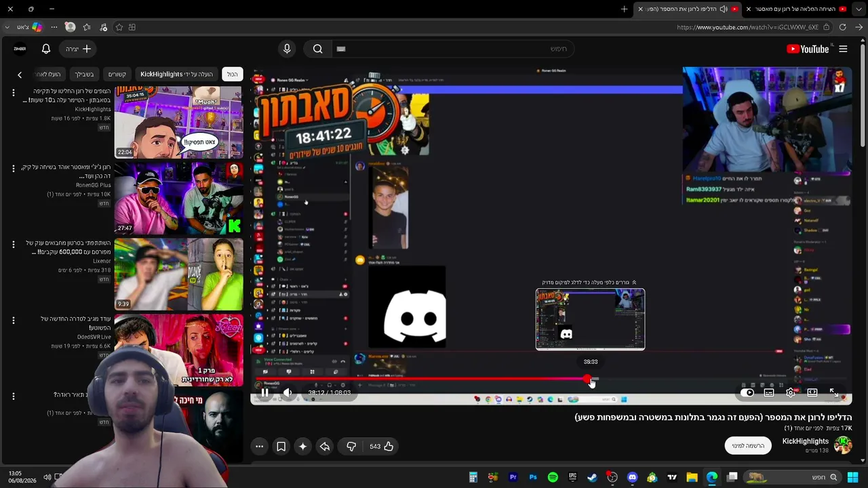
Task: Open the sparkle Ask AI button
Action: 302,447
